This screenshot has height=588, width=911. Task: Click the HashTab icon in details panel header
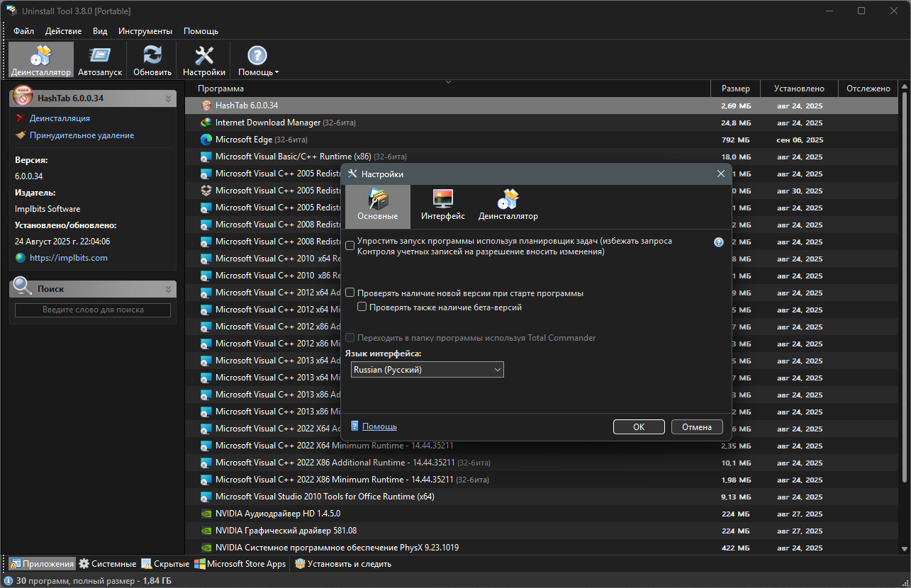pyautogui.click(x=23, y=97)
